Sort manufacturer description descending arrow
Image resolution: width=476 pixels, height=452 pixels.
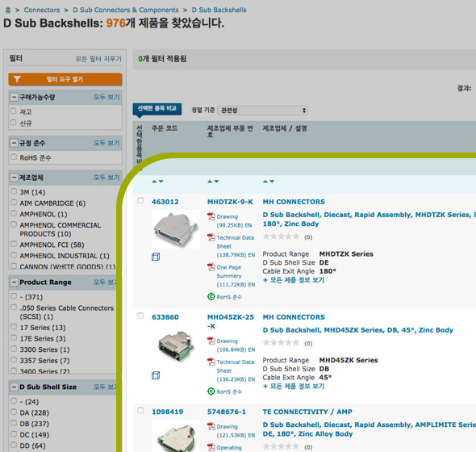[272, 182]
